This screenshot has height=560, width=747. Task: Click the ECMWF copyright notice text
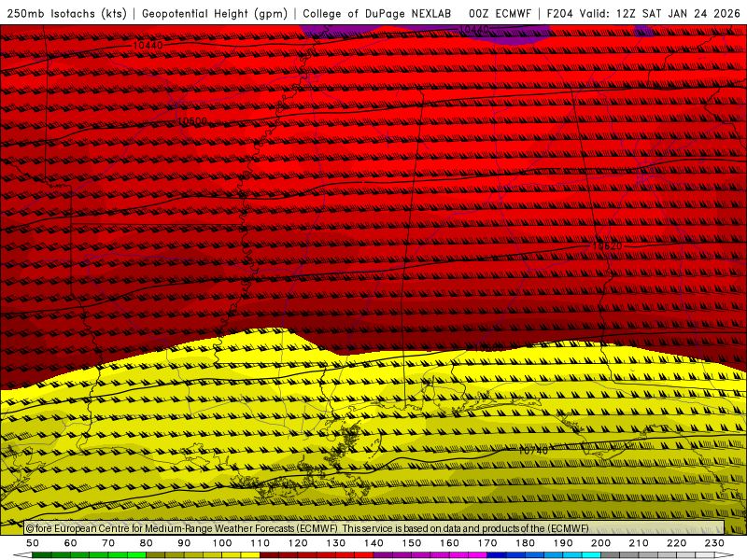307,528
